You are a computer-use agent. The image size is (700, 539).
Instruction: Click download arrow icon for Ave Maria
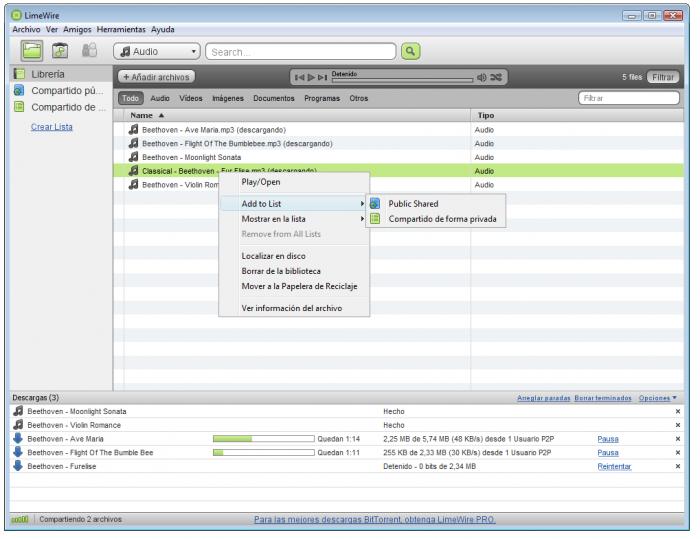point(18,439)
